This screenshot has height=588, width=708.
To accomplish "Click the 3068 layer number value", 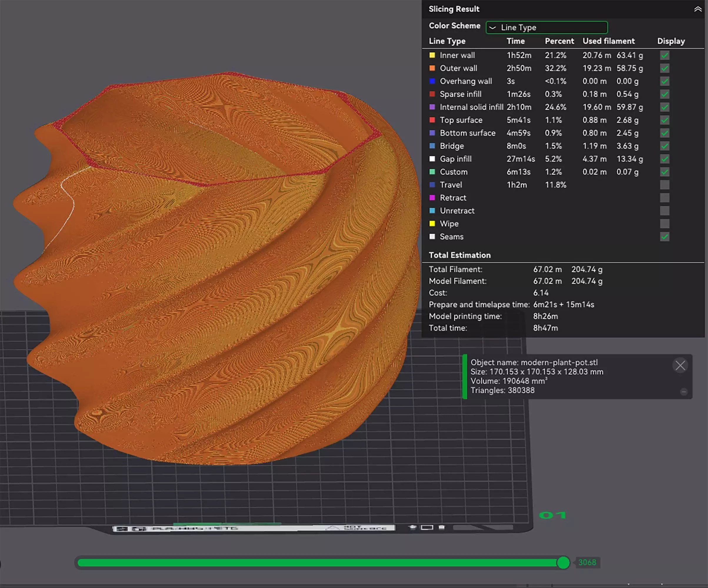I will (x=587, y=562).
